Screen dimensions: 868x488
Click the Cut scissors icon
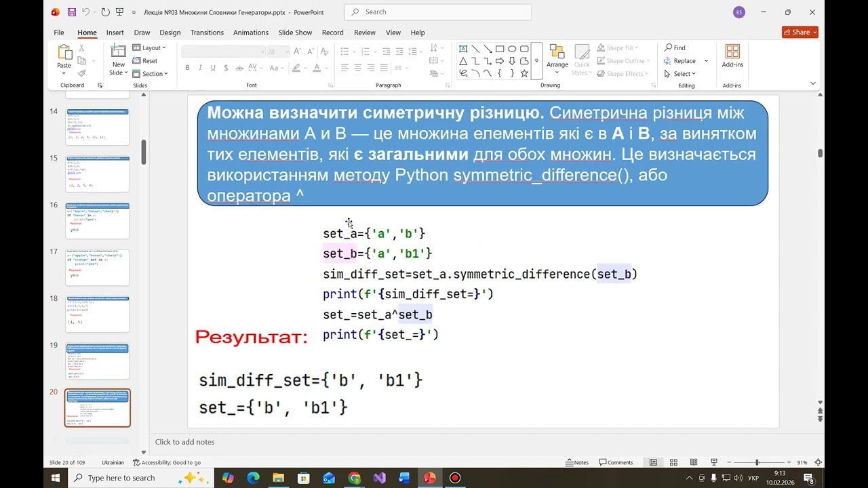tap(81, 48)
